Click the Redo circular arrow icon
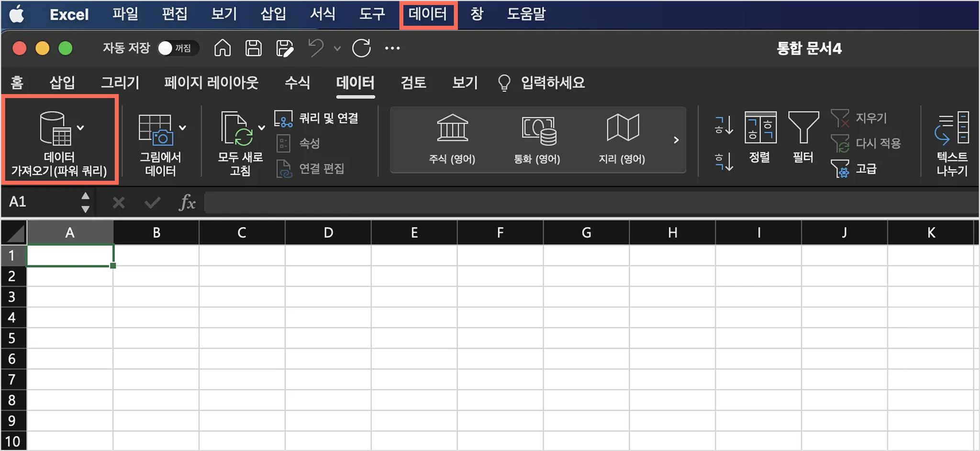Viewport: 980px width, 451px height. (x=361, y=48)
